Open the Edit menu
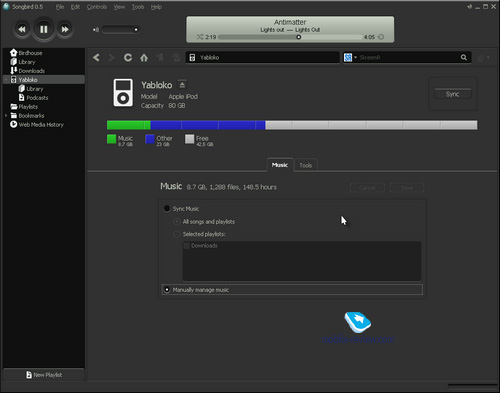Viewport: 500px width, 393px height. (75, 7)
